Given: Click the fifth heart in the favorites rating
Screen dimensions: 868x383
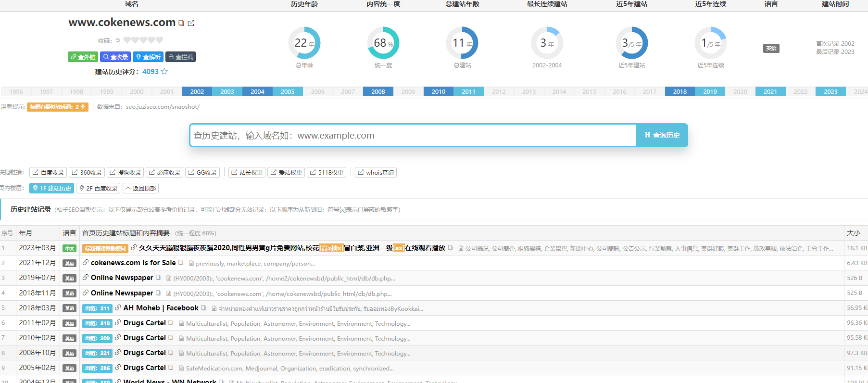Looking at the screenshot, I should [160, 40].
